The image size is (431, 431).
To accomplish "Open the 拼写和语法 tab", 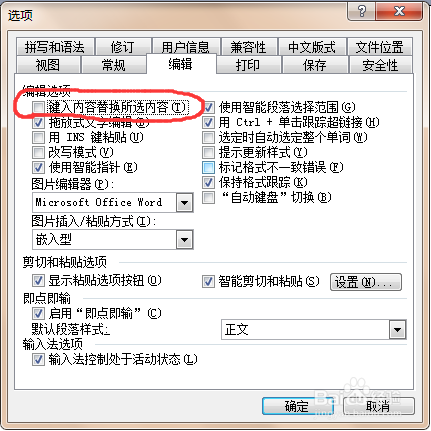I will 55,47.
